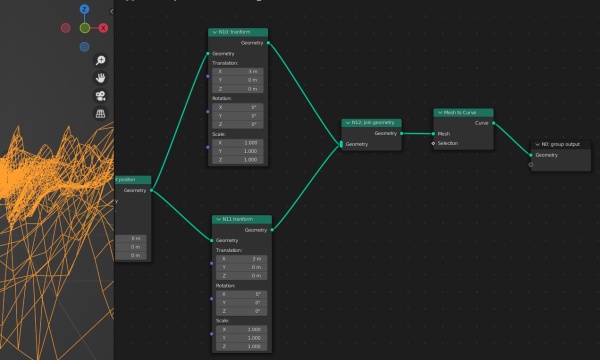Edit N10 Scale Z field
This screenshot has height=360, width=600.
[x=238, y=160]
